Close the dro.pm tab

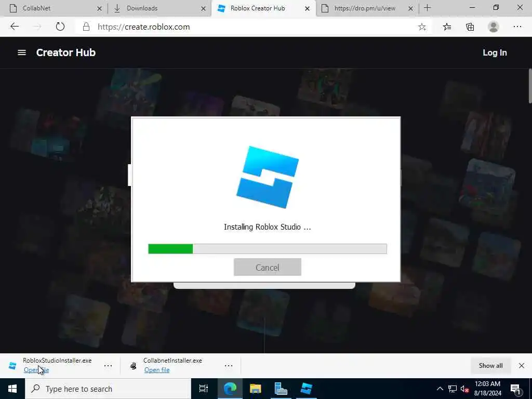click(410, 8)
